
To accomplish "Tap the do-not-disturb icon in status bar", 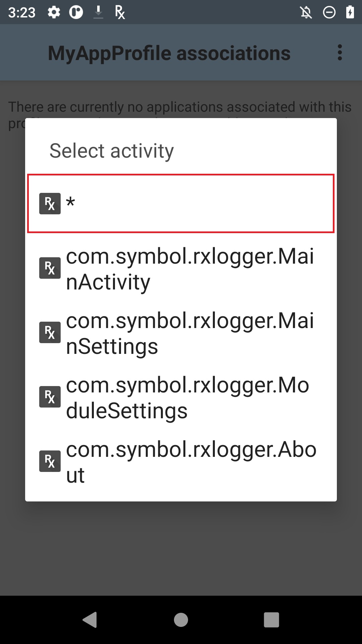I will [329, 13].
